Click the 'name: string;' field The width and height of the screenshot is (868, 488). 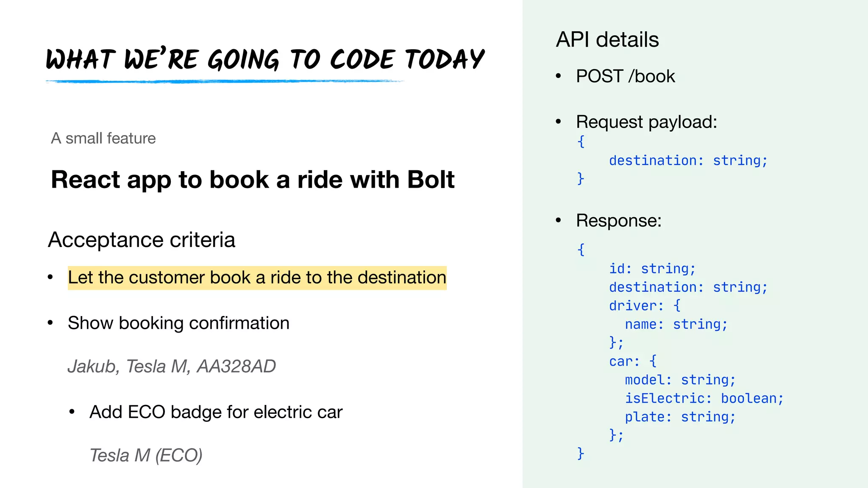tap(676, 324)
